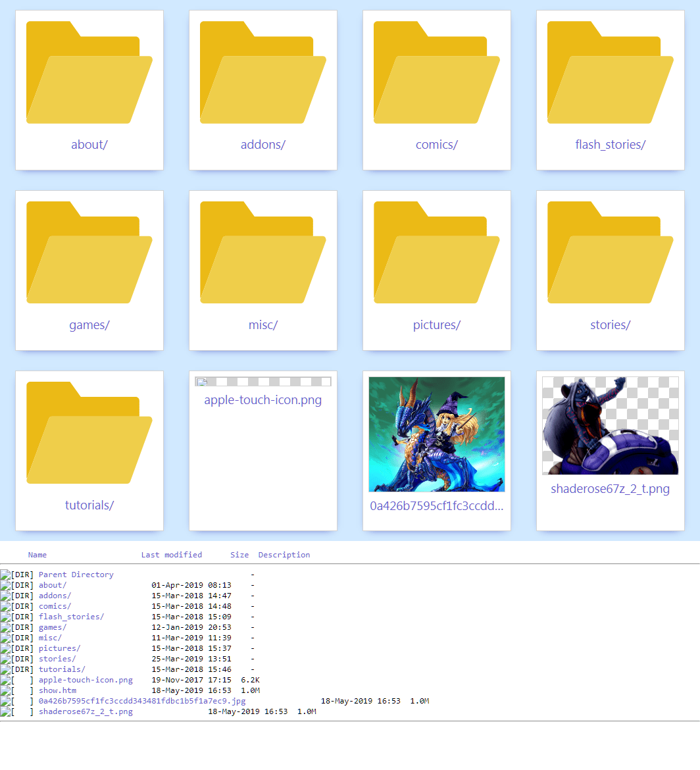Click the misc folder icon
This screenshot has width=700, height=770.
tap(263, 253)
